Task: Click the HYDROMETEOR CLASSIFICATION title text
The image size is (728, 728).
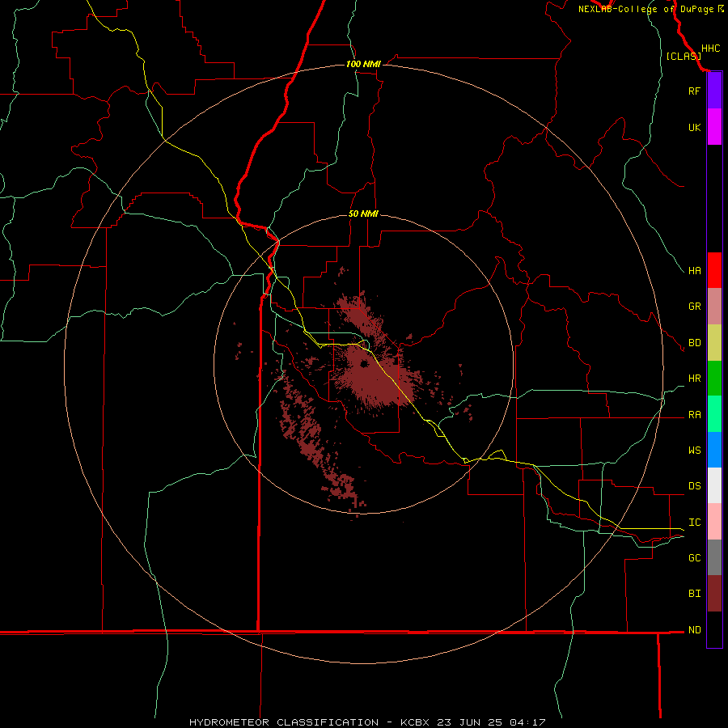Action: (284, 722)
